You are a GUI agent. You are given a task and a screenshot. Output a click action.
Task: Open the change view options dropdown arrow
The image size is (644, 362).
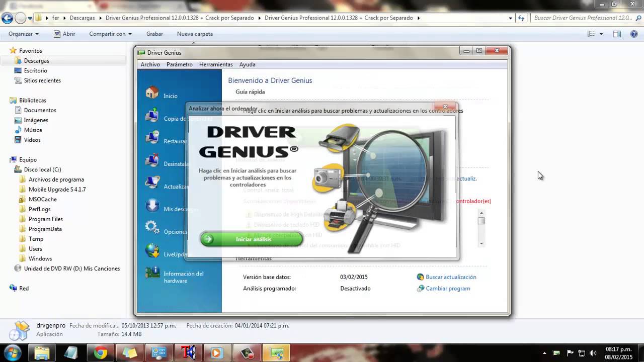coord(601,34)
